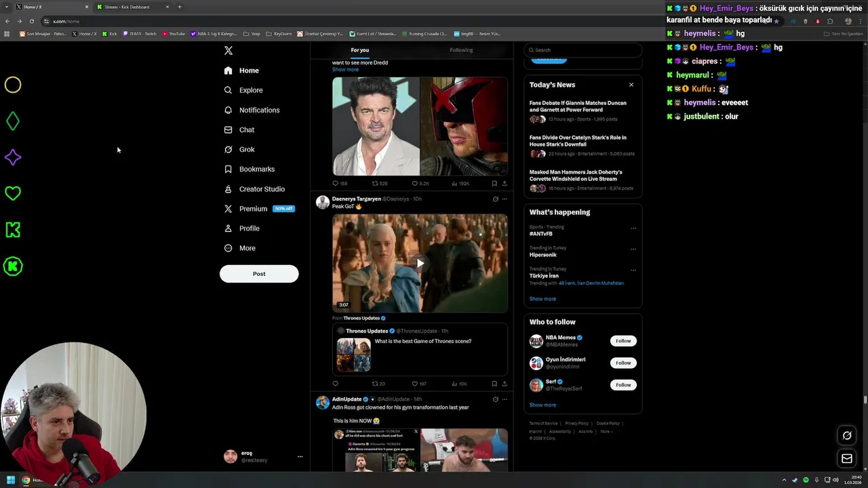Image resolution: width=868 pixels, height=488 pixels.
Task: Go to Bookmarks in the sidebar
Action: pyautogui.click(x=250, y=169)
